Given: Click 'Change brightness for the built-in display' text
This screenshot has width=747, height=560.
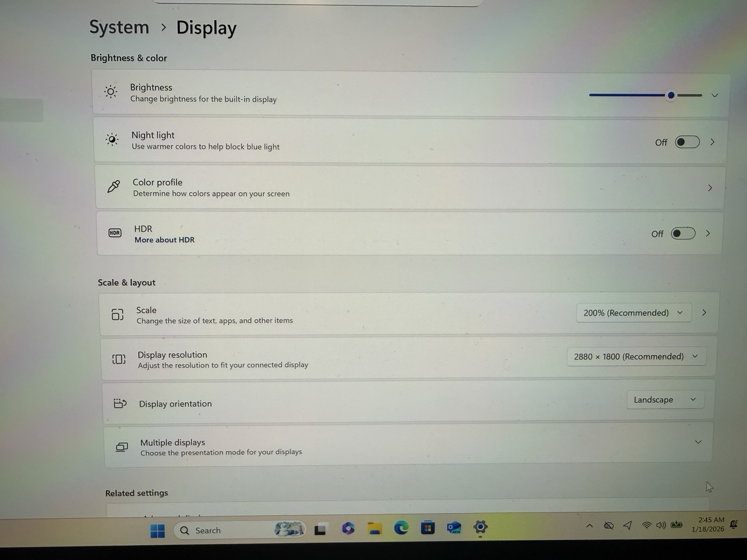Looking at the screenshot, I should tap(204, 99).
